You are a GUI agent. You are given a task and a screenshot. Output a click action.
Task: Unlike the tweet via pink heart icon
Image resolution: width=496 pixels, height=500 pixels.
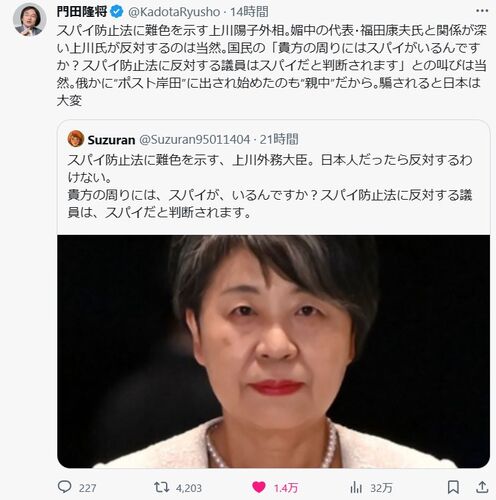tap(259, 488)
